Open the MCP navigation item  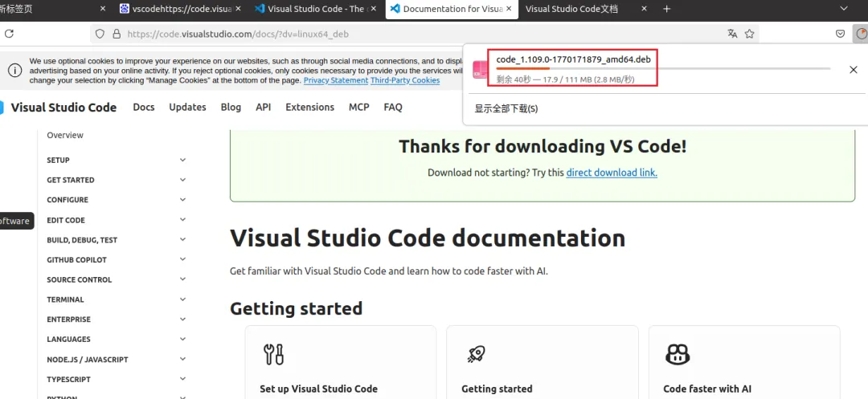point(358,108)
